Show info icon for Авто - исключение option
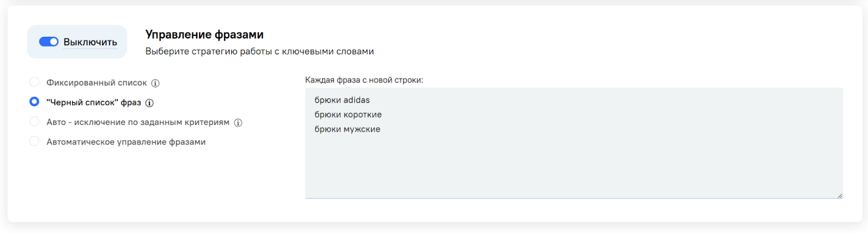Screen dimensions: 868x234 [238, 123]
